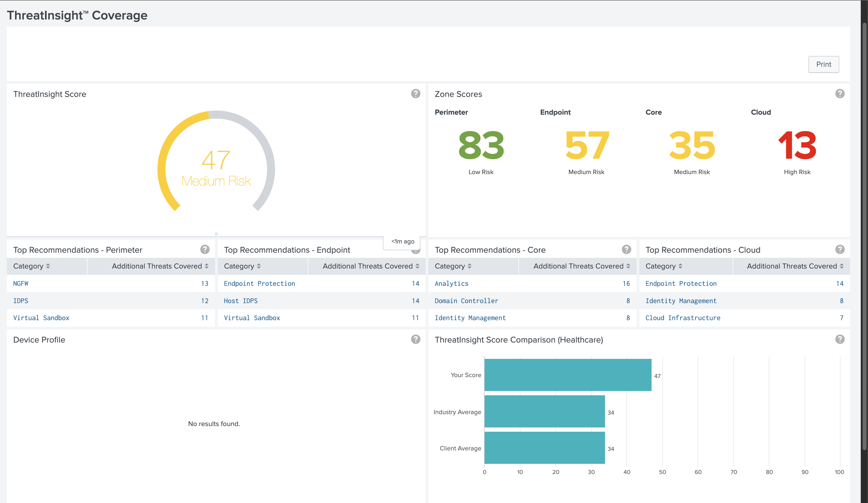This screenshot has width=868, height=503.
Task: Select Analytics in Core recommendations
Action: tap(451, 283)
